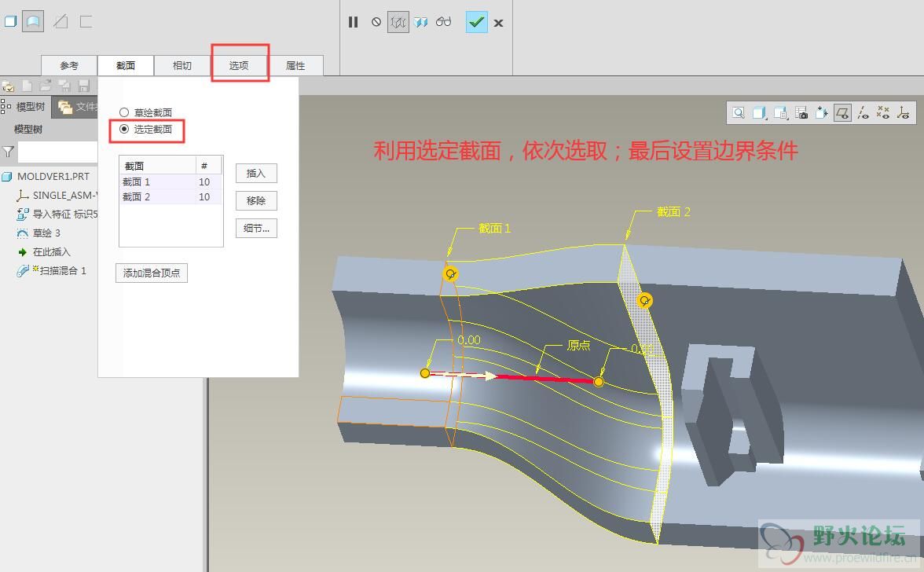This screenshot has height=572, width=924.
Task: Select MOLDVER1.PRT in model tree
Action: (x=47, y=176)
